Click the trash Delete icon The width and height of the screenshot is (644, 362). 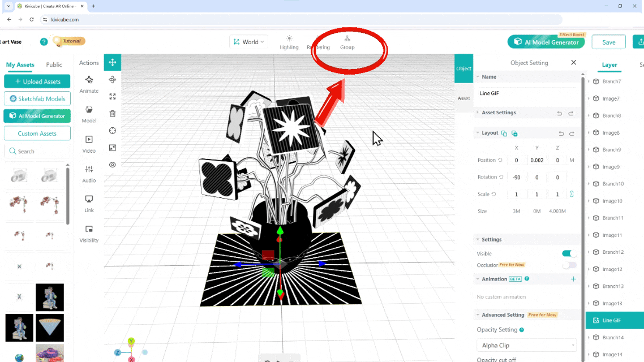(112, 114)
